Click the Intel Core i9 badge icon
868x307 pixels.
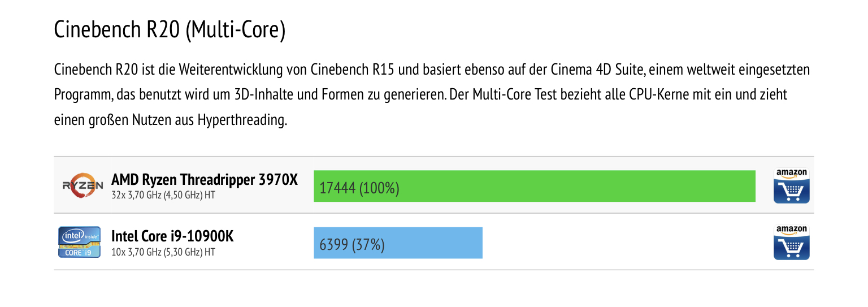click(79, 242)
